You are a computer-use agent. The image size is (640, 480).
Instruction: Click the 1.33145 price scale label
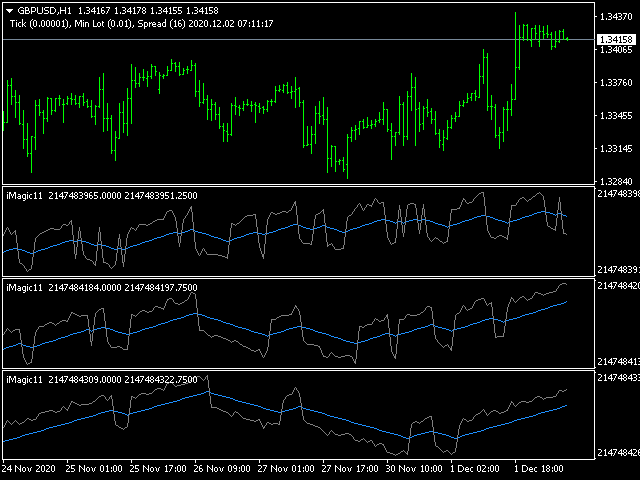click(616, 149)
